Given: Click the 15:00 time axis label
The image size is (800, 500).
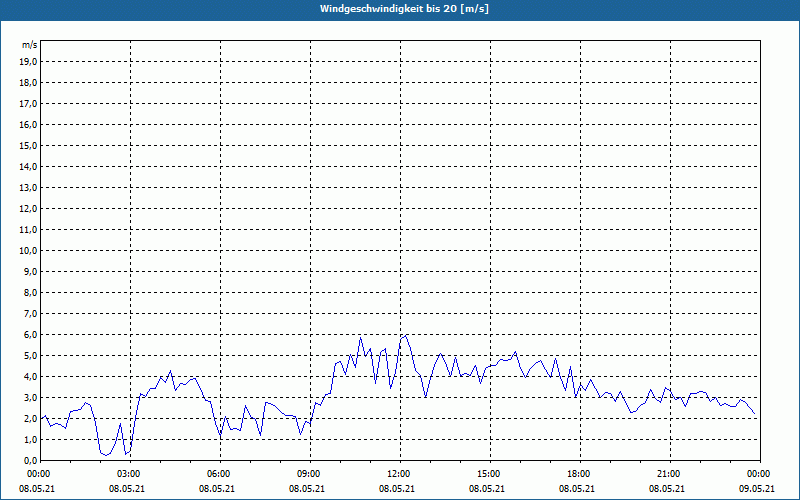Looking at the screenshot, I should pyautogui.click(x=490, y=474).
